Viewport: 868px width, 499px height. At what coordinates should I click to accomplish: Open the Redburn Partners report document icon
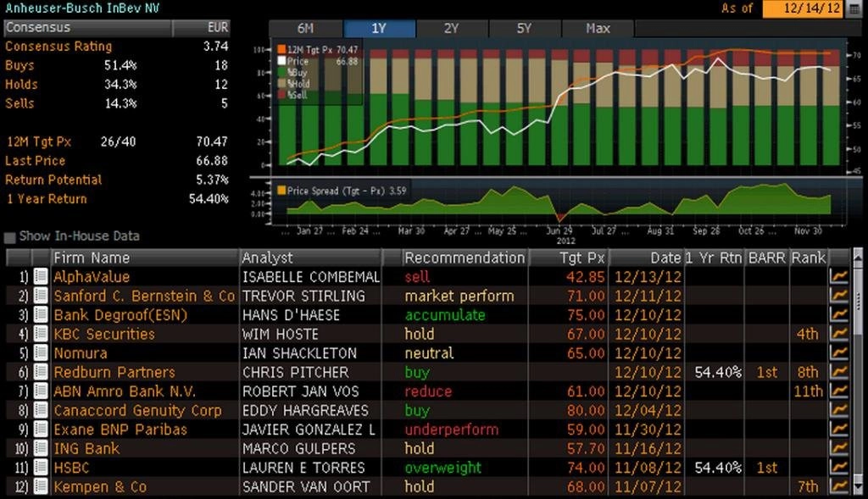(x=41, y=372)
